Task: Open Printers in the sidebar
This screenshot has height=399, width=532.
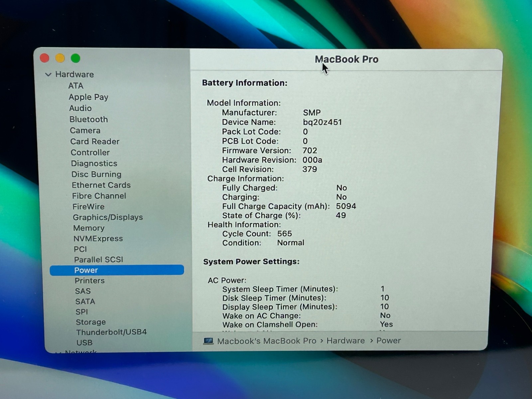Action: [89, 281]
